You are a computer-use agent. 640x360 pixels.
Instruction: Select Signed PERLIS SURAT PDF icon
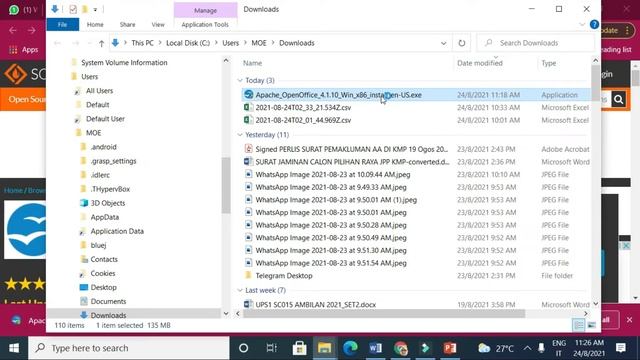coord(248,149)
